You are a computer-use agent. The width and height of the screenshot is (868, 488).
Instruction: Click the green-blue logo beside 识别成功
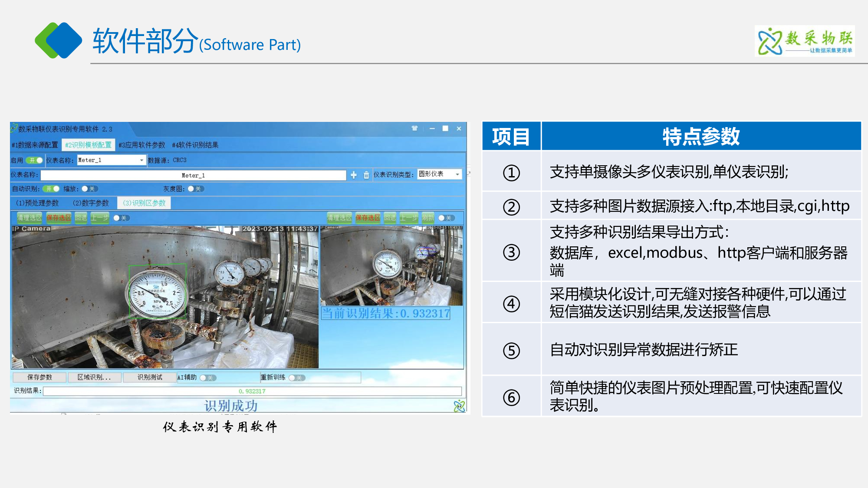[459, 406]
